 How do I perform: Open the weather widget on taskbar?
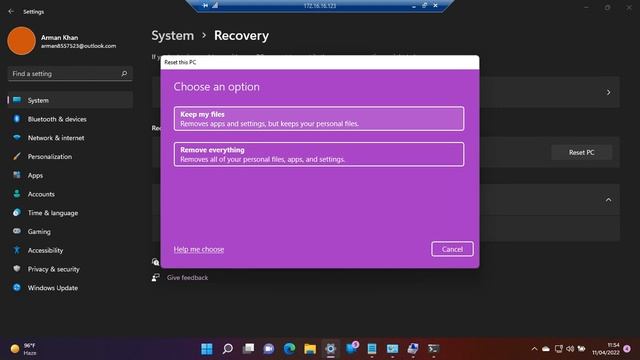coord(23,349)
